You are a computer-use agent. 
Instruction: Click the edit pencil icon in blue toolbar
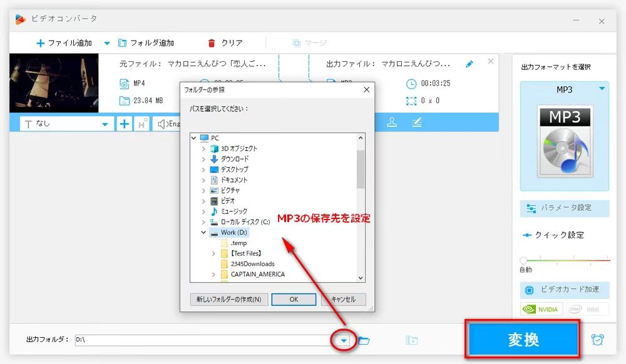417,123
